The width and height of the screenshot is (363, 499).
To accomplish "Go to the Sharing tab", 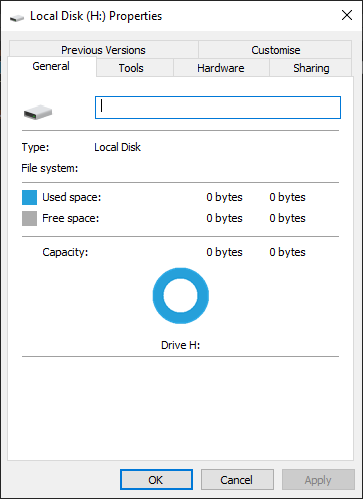I will pos(311,68).
